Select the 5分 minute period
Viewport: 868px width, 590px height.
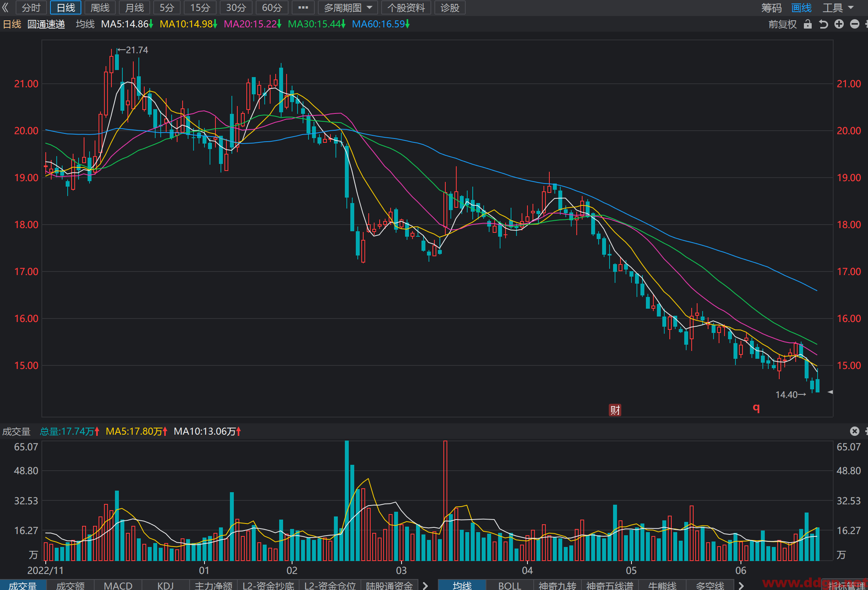coord(167,7)
